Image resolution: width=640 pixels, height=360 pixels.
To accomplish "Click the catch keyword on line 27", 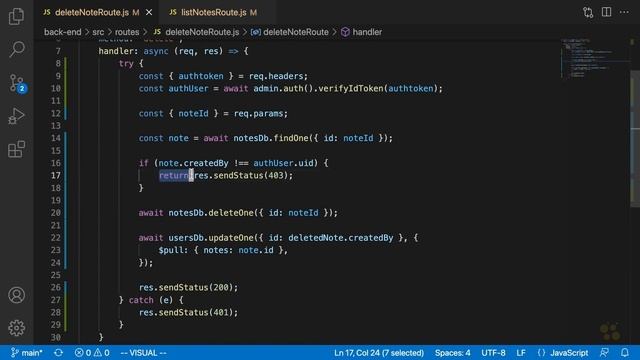I will [x=141, y=300].
